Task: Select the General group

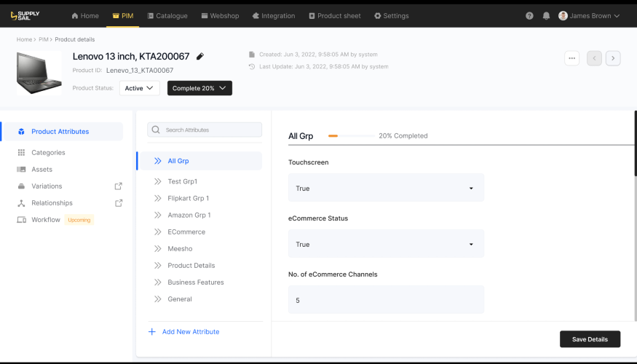Action: pyautogui.click(x=180, y=299)
